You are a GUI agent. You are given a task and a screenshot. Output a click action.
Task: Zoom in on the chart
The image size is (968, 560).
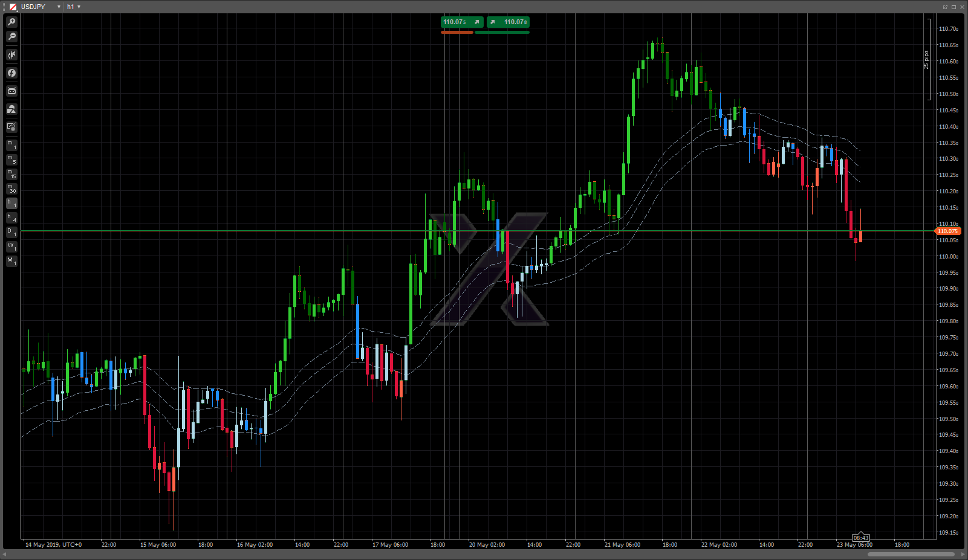coord(11,22)
